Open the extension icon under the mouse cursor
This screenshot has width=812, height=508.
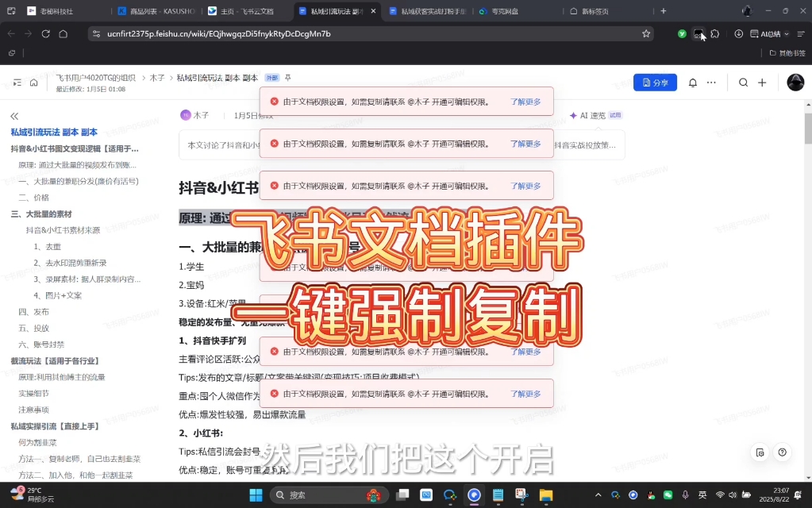(698, 33)
